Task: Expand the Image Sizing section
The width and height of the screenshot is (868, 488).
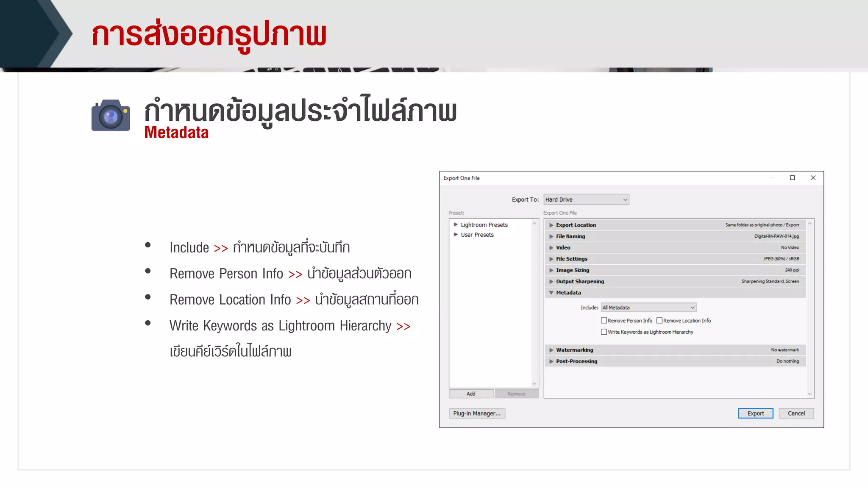Action: [x=551, y=270]
